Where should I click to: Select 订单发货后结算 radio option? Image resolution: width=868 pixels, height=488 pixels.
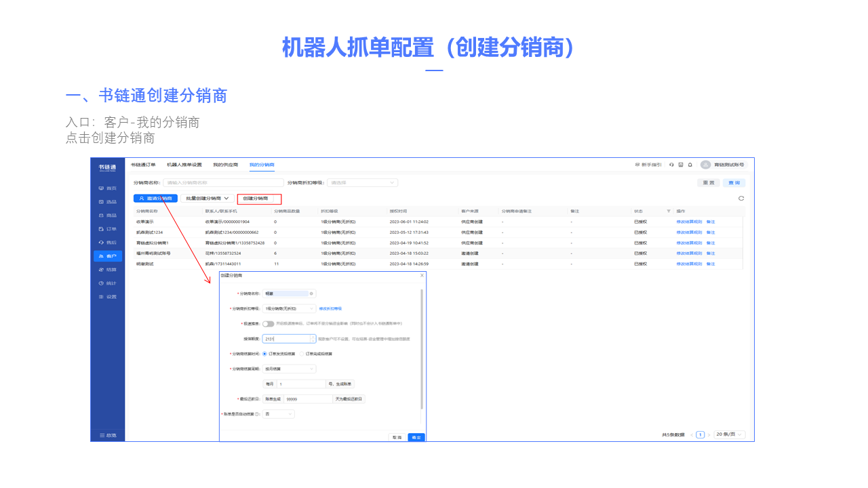pos(279,354)
